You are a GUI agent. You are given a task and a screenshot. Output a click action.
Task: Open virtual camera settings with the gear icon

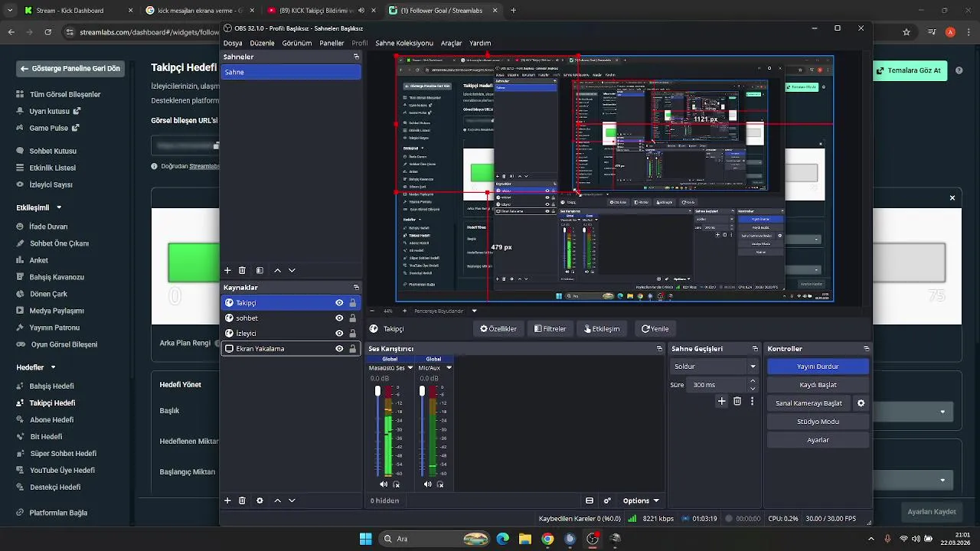click(861, 403)
